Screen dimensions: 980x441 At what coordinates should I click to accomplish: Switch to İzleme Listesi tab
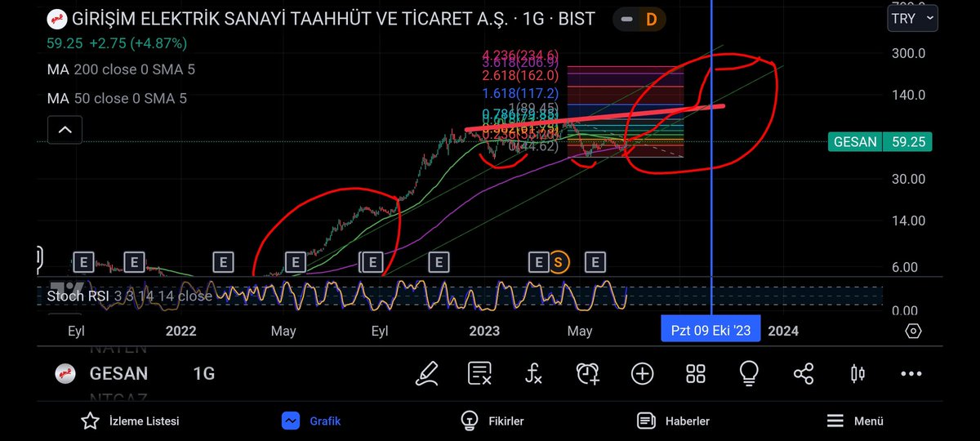[x=130, y=421]
